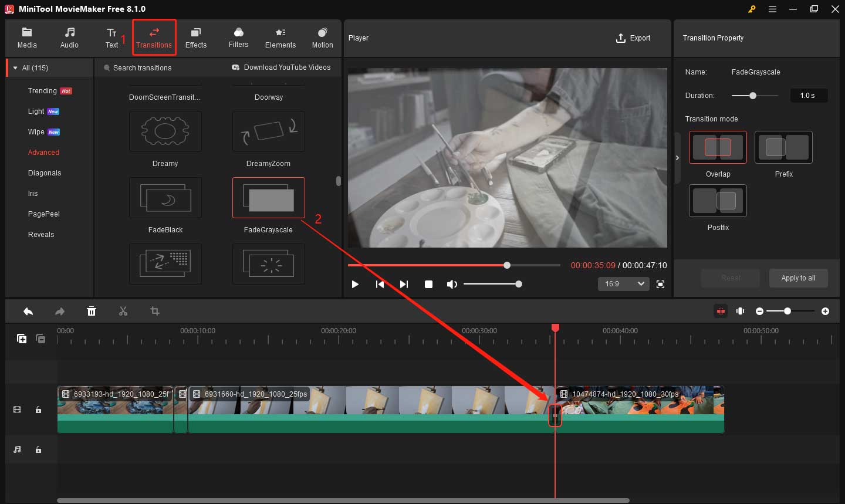Viewport: 845px width, 504px height.
Task: Enter full screen preview
Action: tap(660, 284)
